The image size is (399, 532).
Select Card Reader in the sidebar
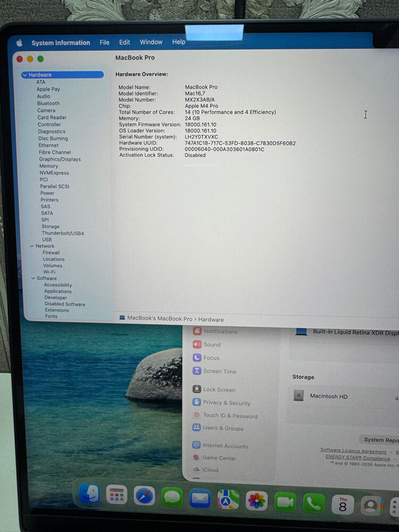52,118
